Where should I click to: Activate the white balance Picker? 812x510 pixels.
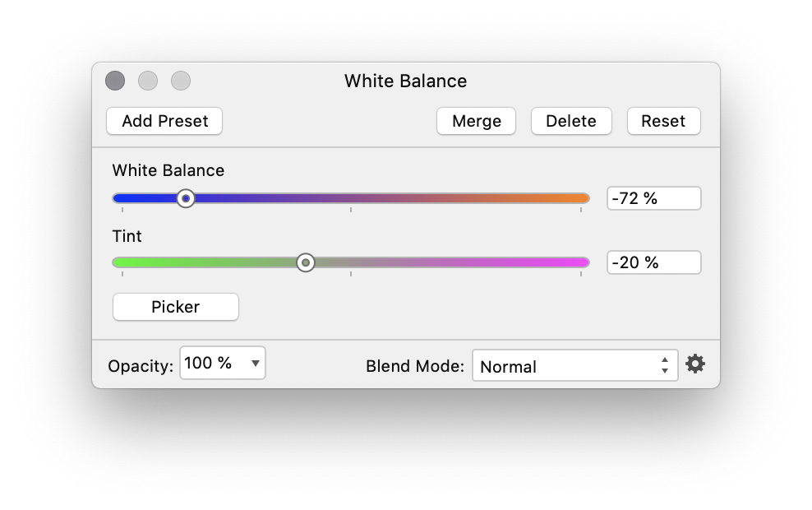[x=175, y=306]
